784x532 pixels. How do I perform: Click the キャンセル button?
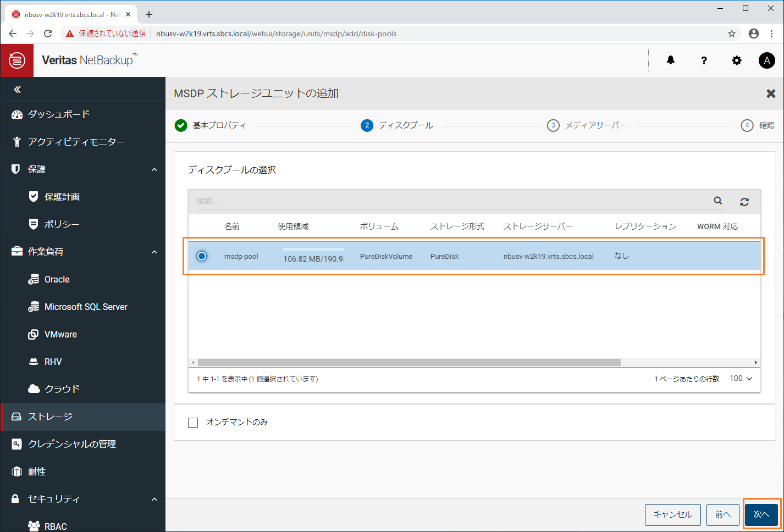[x=673, y=514]
